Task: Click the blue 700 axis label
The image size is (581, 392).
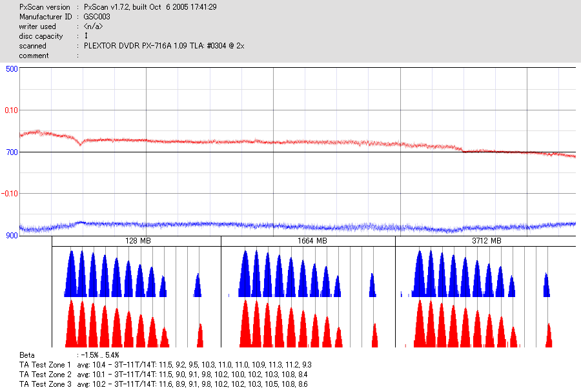Action: tap(12, 152)
